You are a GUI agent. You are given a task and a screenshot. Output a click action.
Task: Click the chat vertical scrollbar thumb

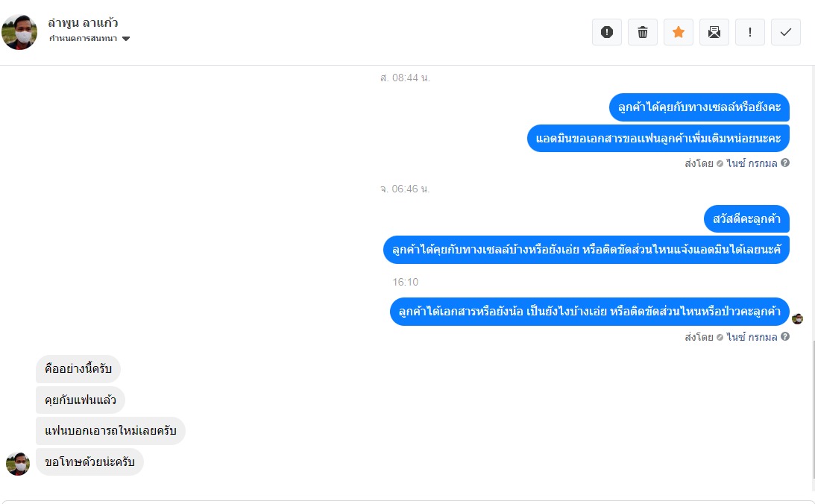[813, 409]
